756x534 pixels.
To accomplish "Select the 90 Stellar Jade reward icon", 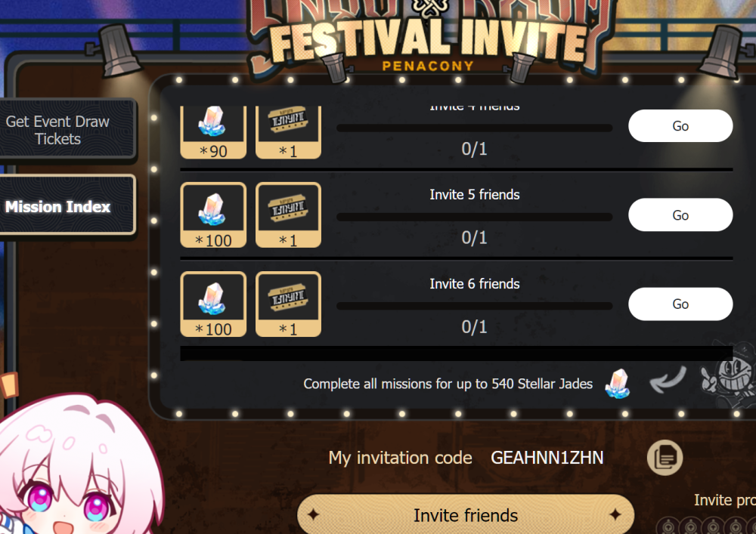I will pyautogui.click(x=213, y=132).
